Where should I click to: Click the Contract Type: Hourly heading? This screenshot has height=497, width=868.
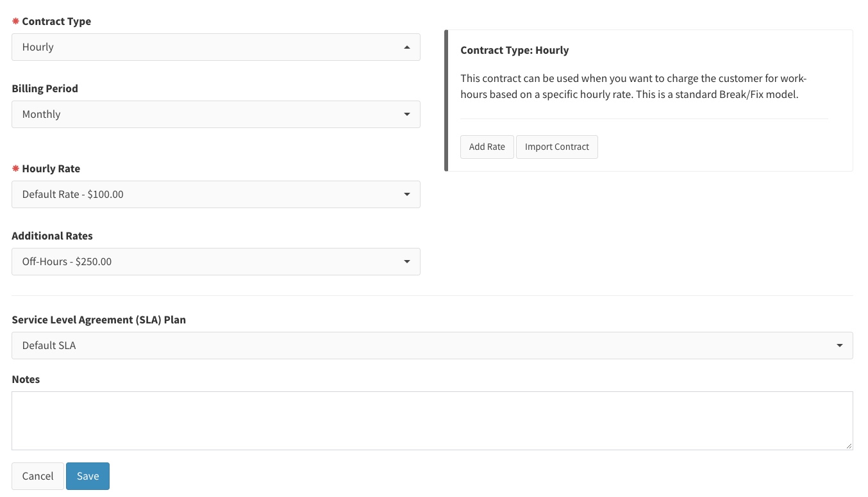[x=514, y=50]
